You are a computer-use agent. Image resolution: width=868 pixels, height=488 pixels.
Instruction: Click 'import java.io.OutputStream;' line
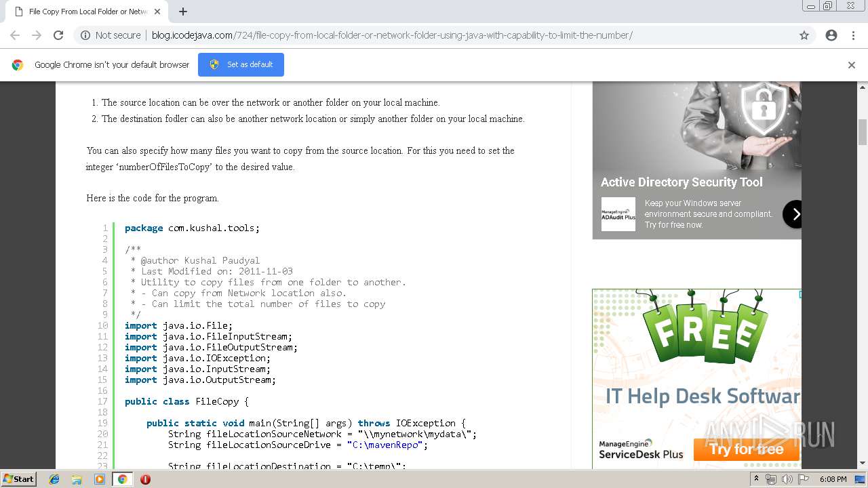pyautogui.click(x=200, y=380)
